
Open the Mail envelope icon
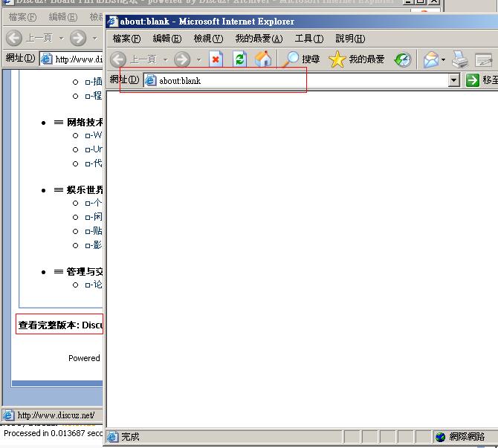click(431, 59)
